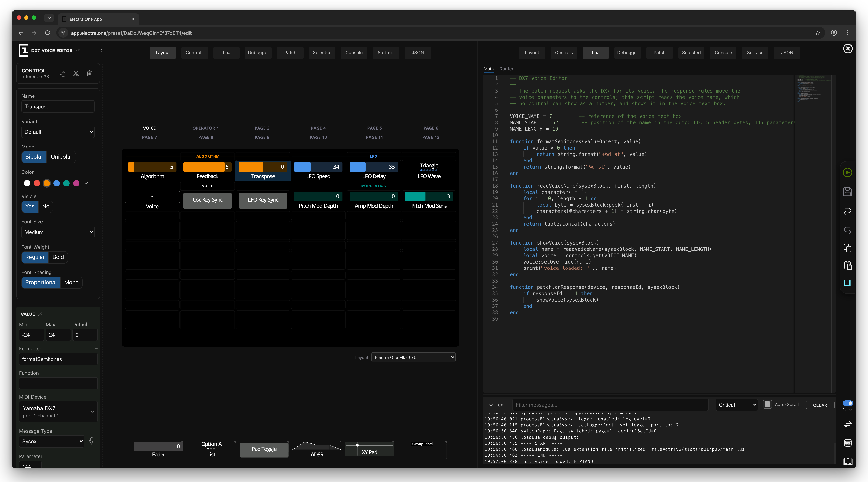
Task: Reload the browser page
Action: [x=47, y=33]
